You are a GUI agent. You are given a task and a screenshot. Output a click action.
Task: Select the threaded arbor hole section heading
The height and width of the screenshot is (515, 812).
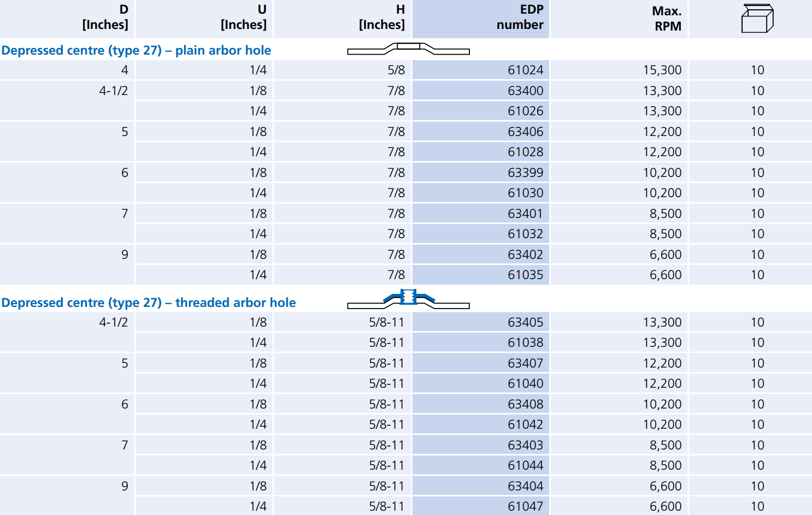tap(149, 303)
